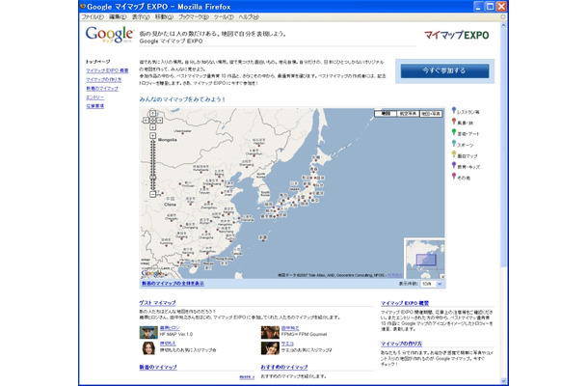Screen dimensions: 588x386
Task: Click the page's vertical scrollbar thumb
Action: tap(503, 148)
